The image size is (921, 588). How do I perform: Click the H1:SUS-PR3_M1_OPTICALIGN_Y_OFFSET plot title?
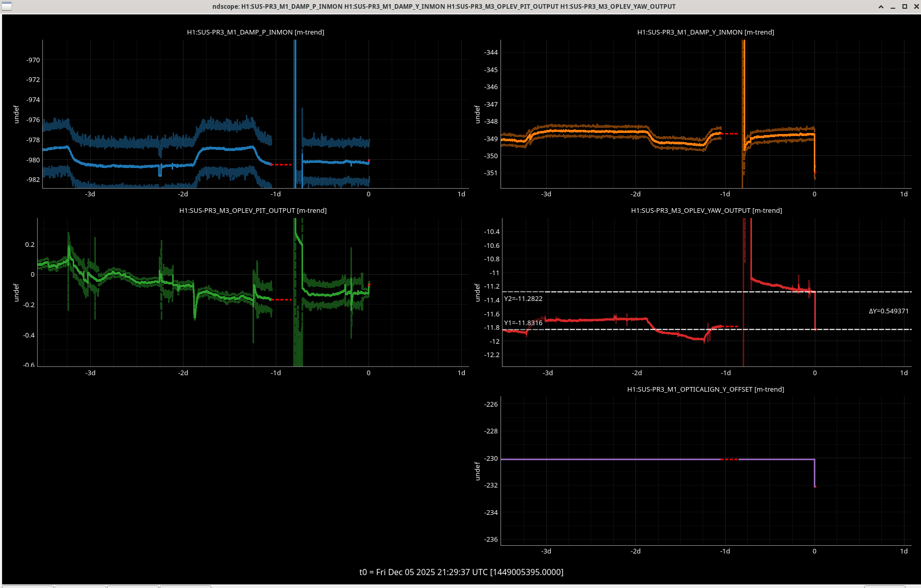[705, 389]
